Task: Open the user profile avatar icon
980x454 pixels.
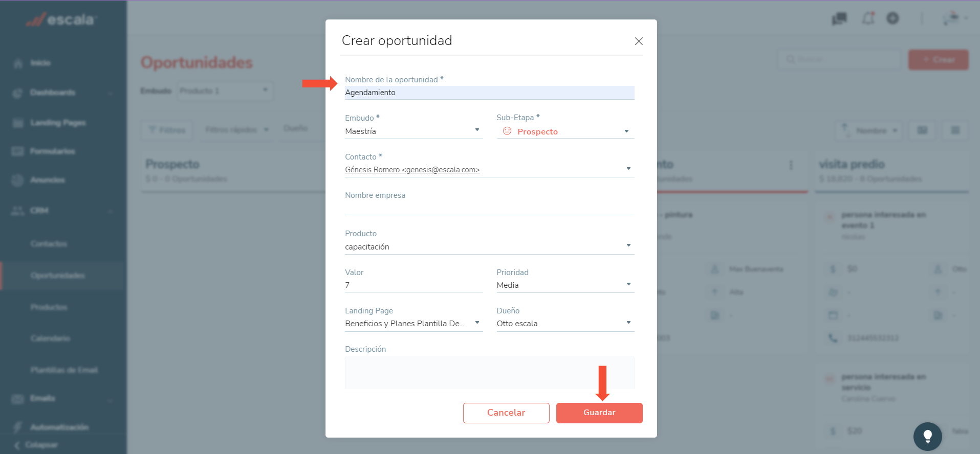Action: pyautogui.click(x=951, y=18)
